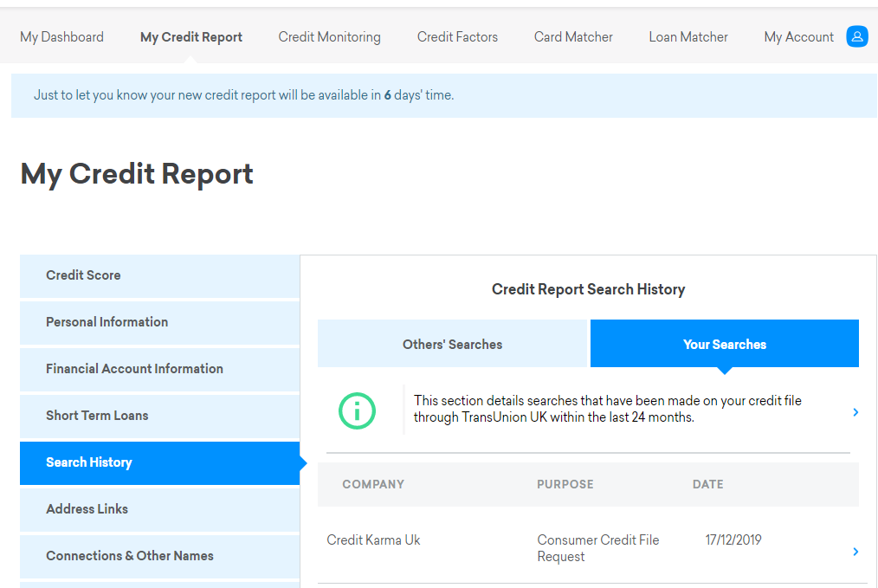Open Personal Information section
878x588 pixels.
coord(159,322)
